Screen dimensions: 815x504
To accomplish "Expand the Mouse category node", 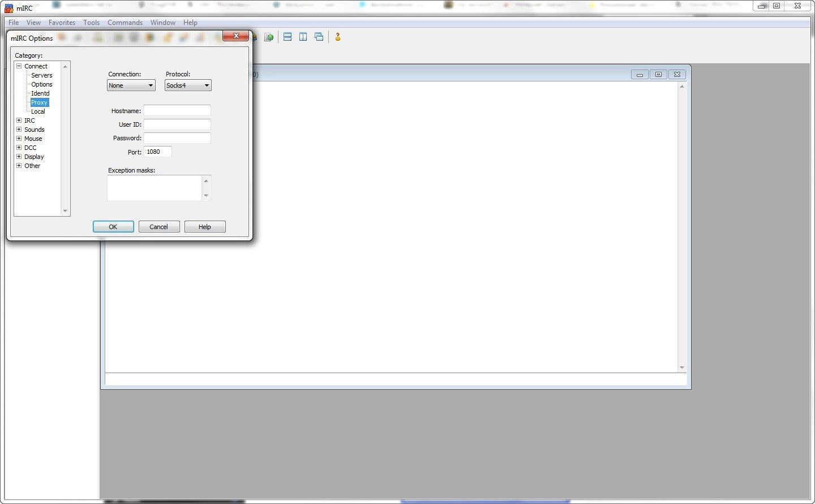I will (19, 139).
